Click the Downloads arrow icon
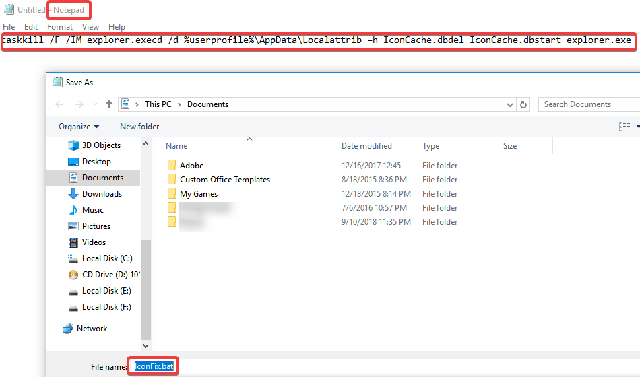The height and width of the screenshot is (377, 640). click(x=73, y=194)
